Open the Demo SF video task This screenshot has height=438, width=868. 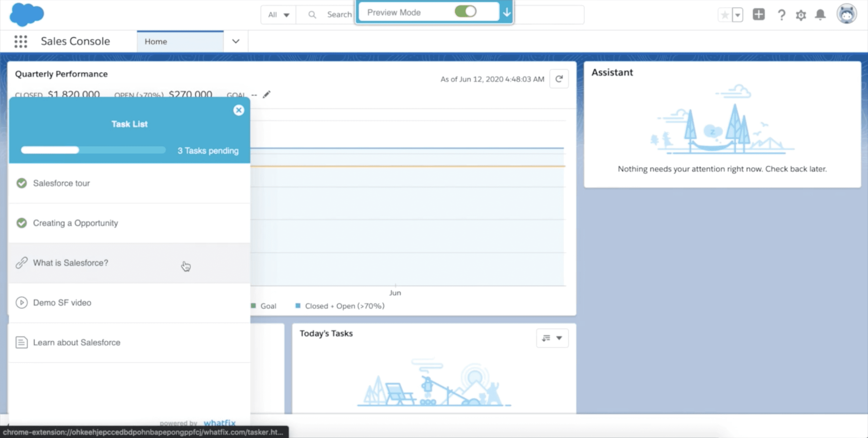pos(129,303)
